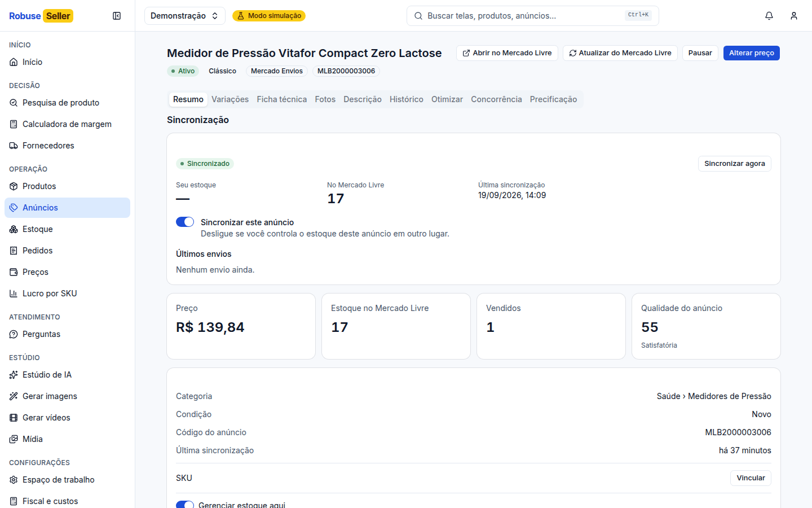
Task: Click Alterar preço button
Action: pyautogui.click(x=752, y=53)
